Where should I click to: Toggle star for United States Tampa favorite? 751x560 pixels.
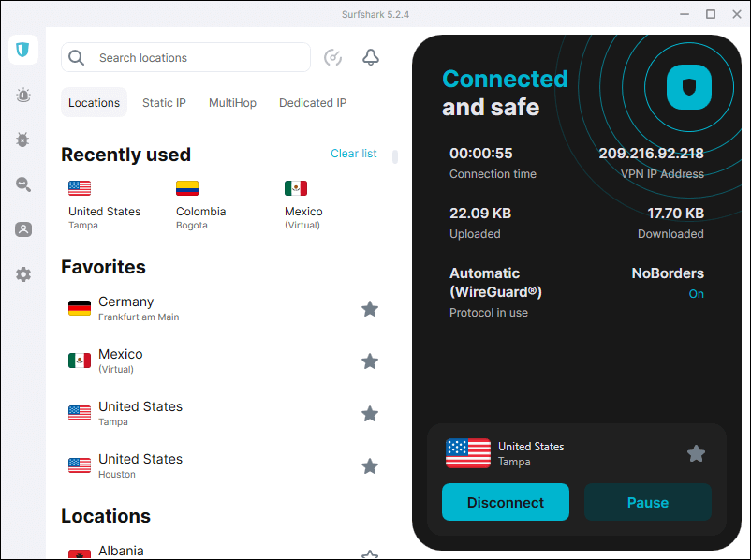pos(370,413)
